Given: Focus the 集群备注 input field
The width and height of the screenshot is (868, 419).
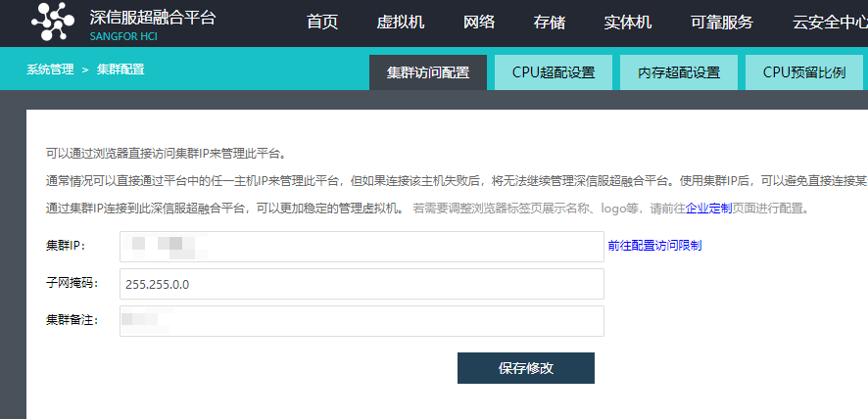Looking at the screenshot, I should (362, 321).
